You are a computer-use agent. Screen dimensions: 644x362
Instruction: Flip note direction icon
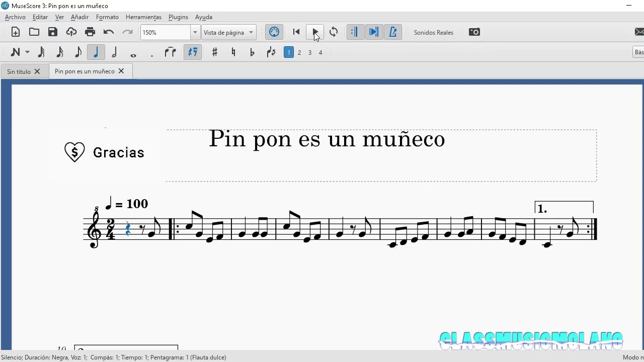click(271, 52)
